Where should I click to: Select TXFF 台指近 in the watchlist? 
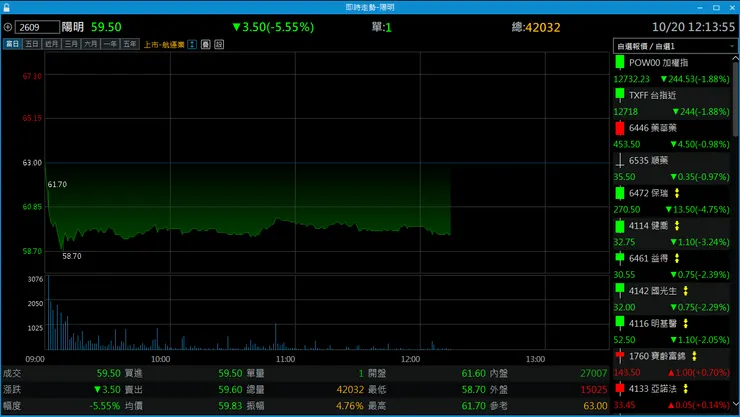(x=652, y=95)
